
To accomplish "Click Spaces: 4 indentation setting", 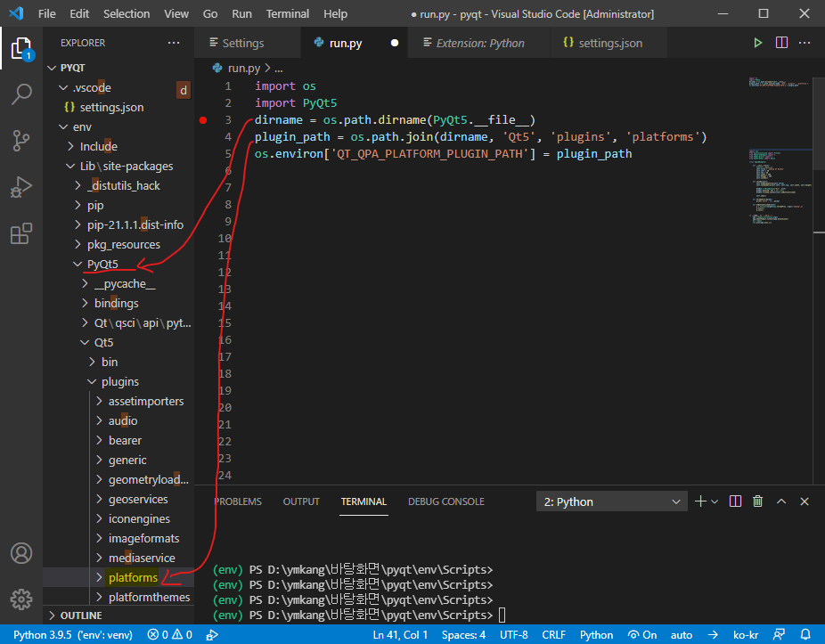I will [463, 634].
